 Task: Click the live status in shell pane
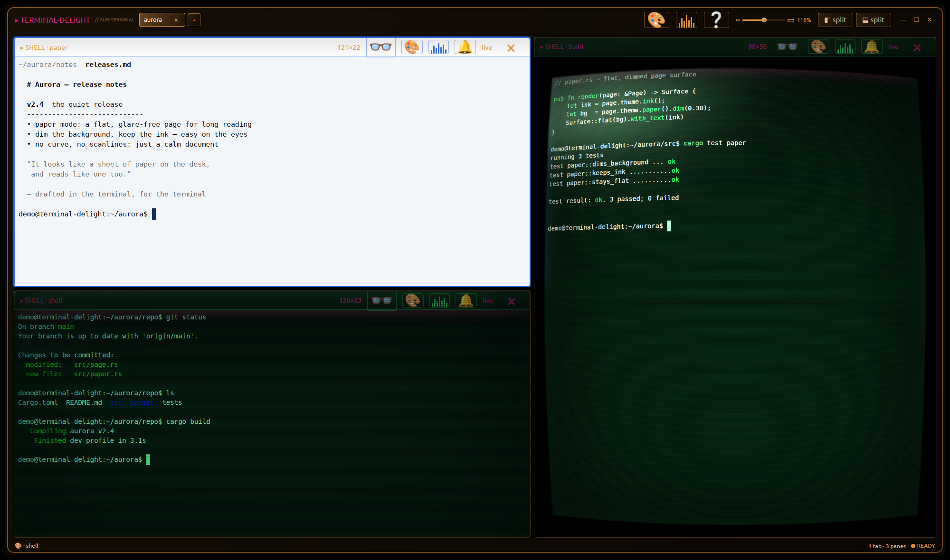coord(488,300)
